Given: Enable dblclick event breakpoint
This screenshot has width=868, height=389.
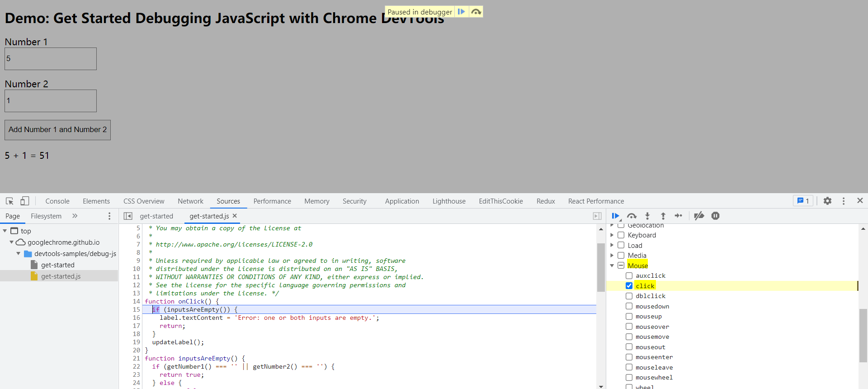Looking at the screenshot, I should [629, 296].
